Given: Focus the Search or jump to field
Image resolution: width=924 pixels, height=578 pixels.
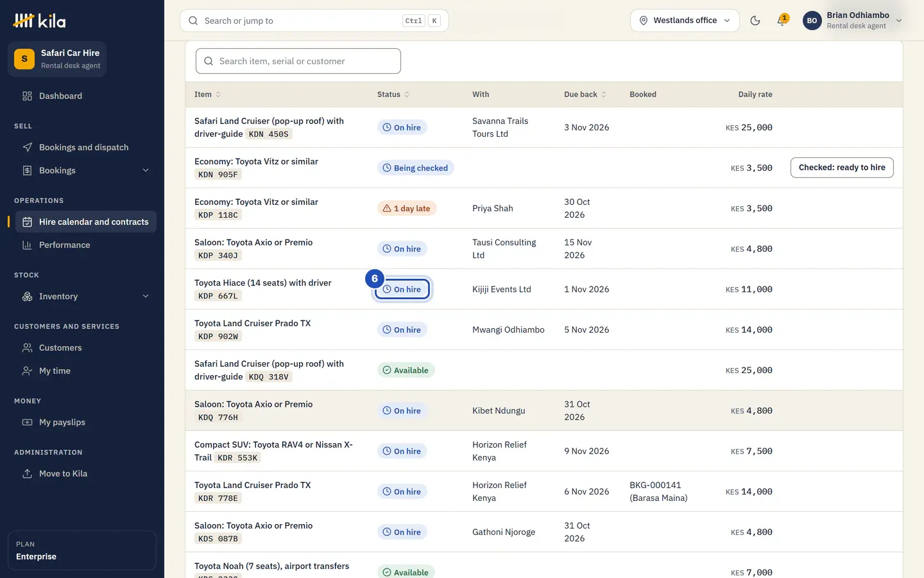Looking at the screenshot, I should [314, 21].
